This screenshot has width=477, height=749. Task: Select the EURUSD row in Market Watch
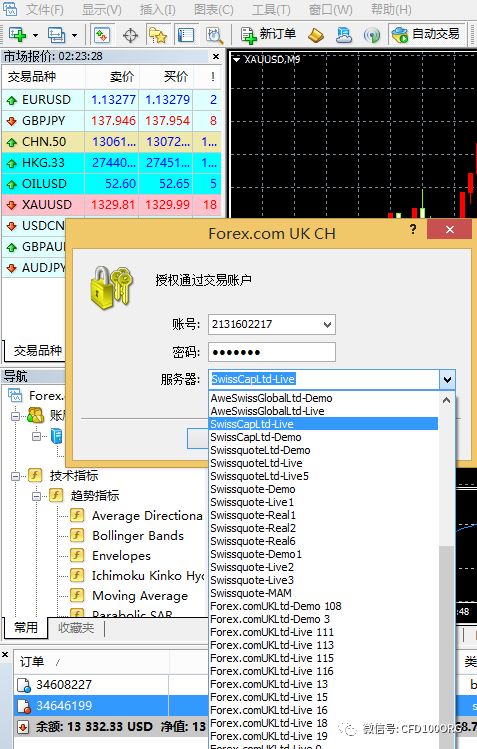tap(112, 100)
